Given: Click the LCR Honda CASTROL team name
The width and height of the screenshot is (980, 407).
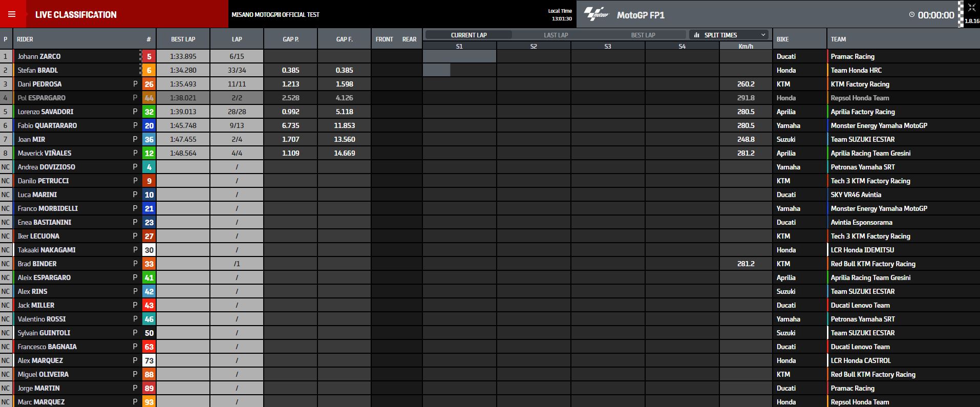Looking at the screenshot, I should (x=861, y=360).
